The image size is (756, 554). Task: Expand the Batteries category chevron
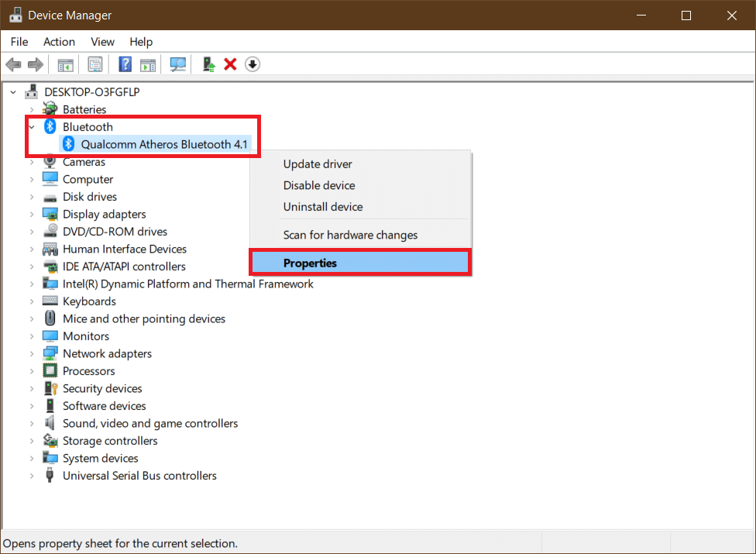(x=32, y=109)
